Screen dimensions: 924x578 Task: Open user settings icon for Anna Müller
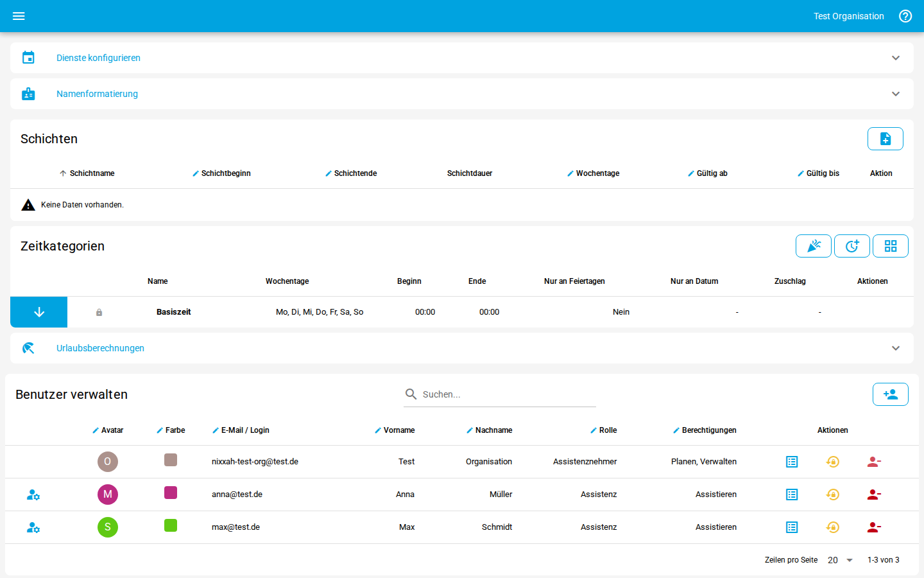[33, 495]
